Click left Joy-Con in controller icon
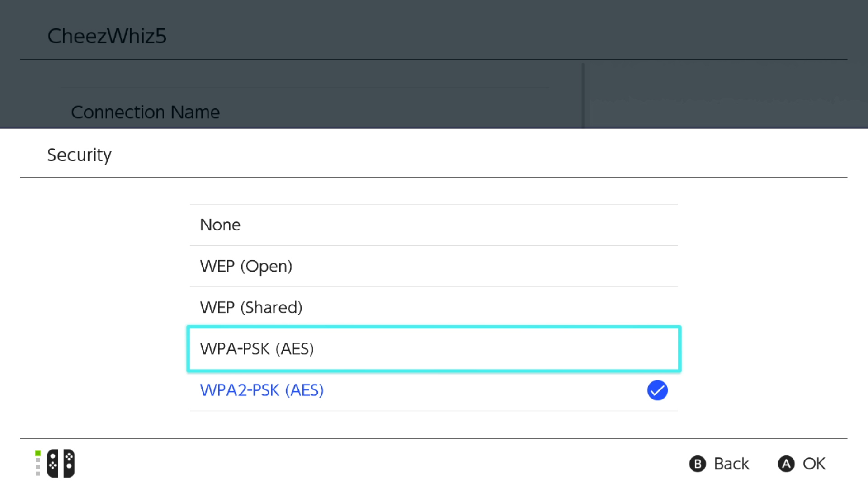Viewport: 868px width, 488px height. pos(53,463)
